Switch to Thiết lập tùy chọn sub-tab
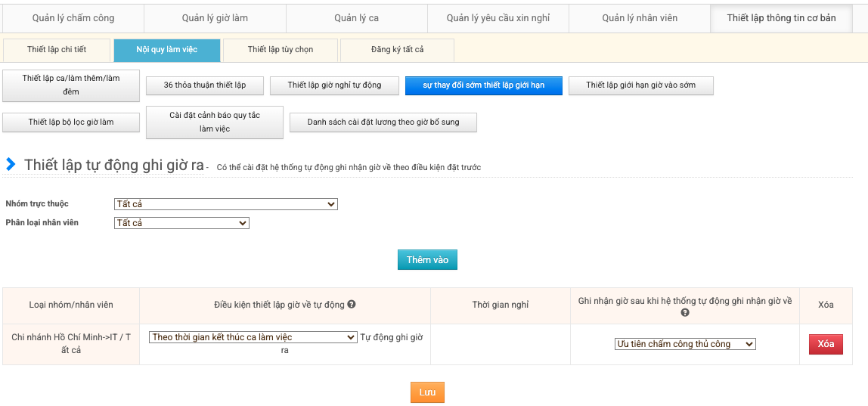 click(x=280, y=50)
